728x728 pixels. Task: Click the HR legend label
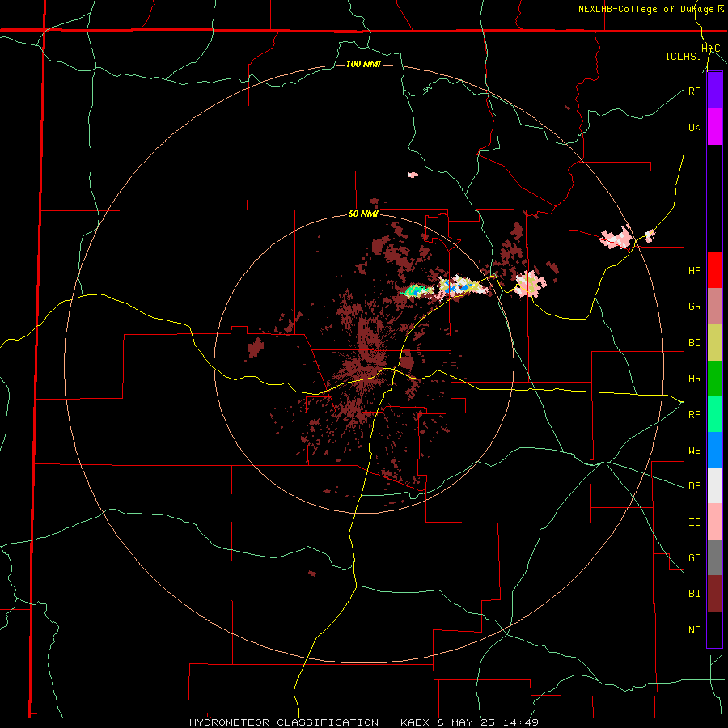(x=694, y=379)
